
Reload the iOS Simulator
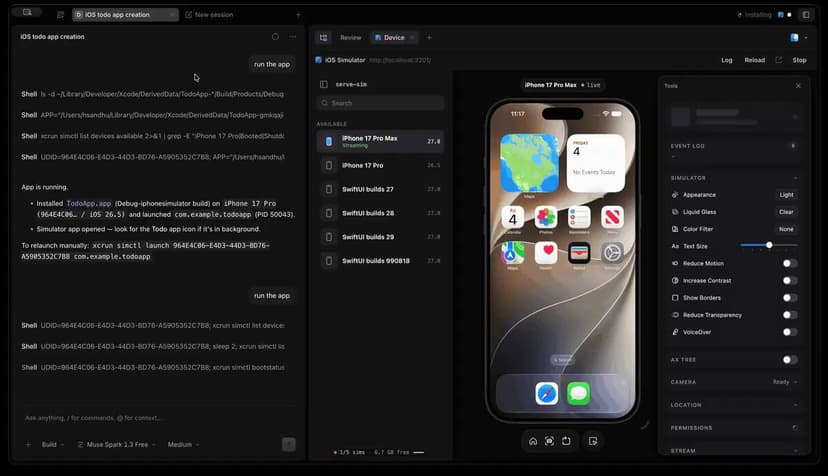point(755,60)
